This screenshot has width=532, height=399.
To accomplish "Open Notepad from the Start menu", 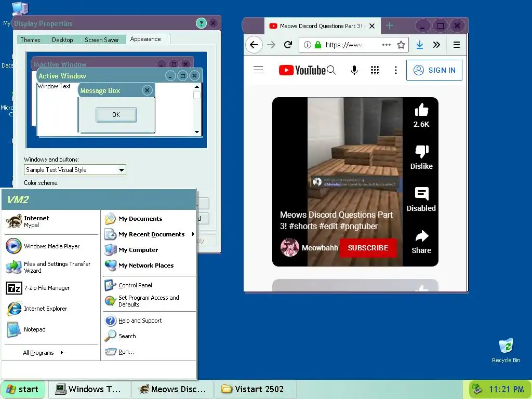I will pyautogui.click(x=51, y=329).
